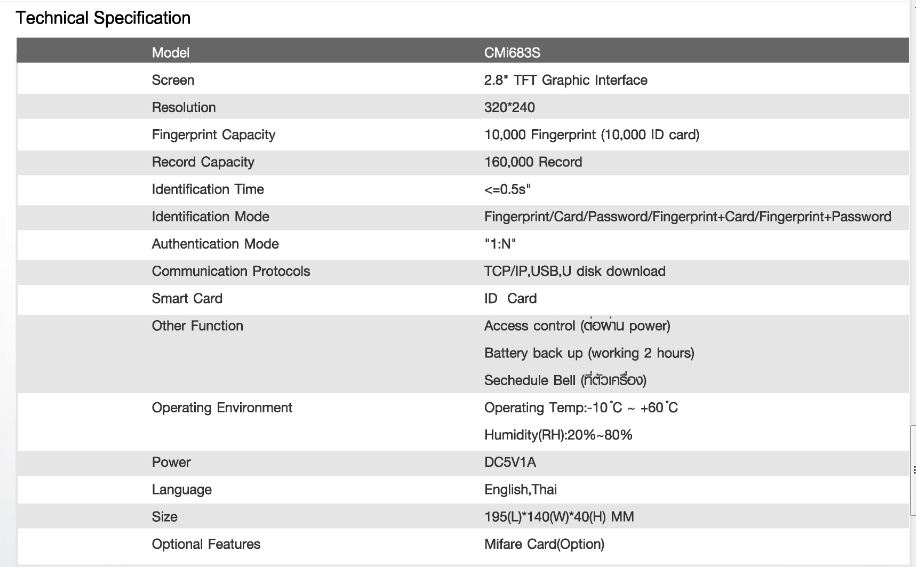
Task: Select the Fingerprint Capacity label
Action: (213, 135)
